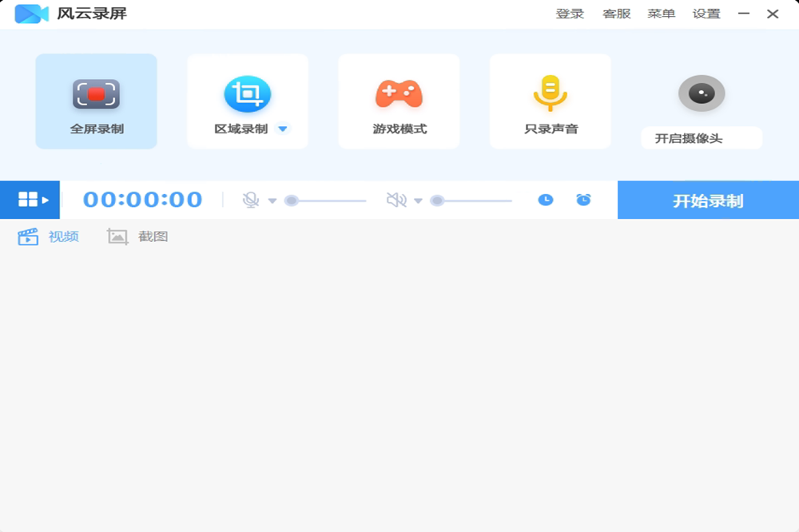Toggle the muted system speaker icon

[x=396, y=200]
